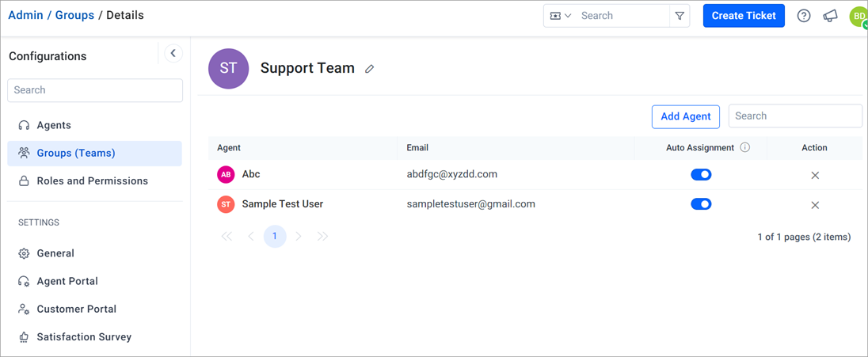Screen dimensions: 868x357
Task: Click the Configurations heading
Action: (48, 56)
